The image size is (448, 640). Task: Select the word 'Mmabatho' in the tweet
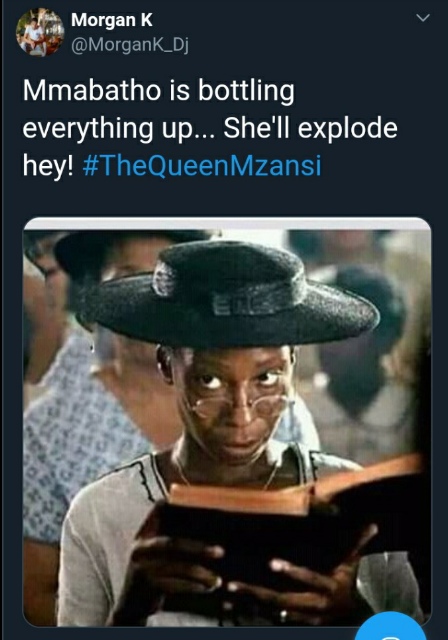pyautogui.click(x=92, y=90)
